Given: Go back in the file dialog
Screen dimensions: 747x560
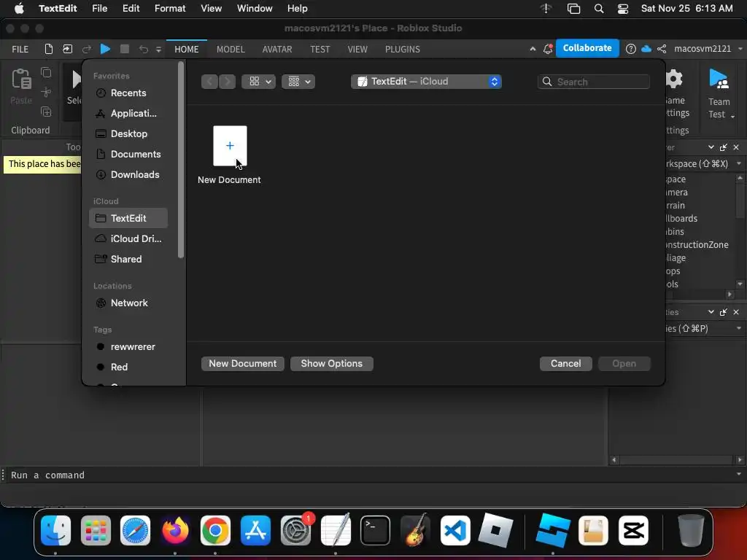Looking at the screenshot, I should [209, 82].
